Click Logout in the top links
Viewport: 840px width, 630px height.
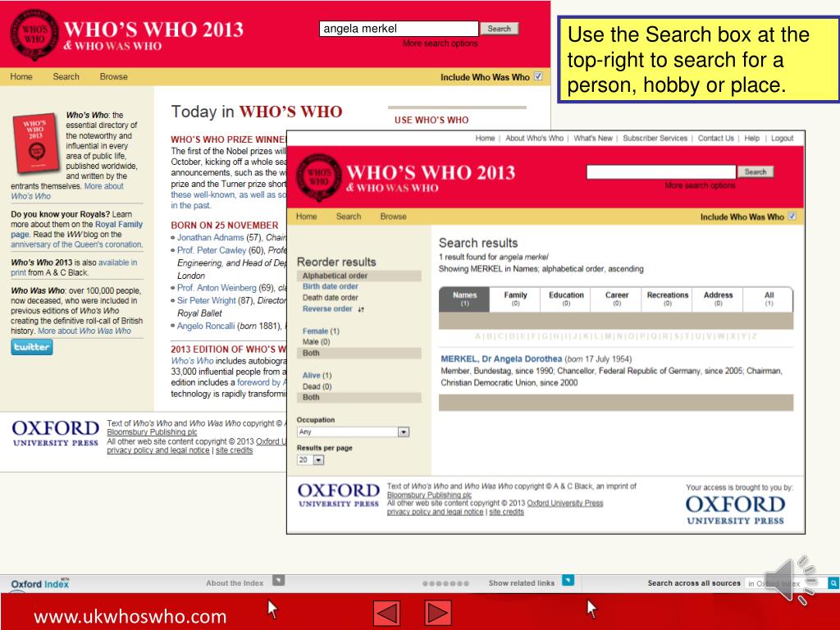point(782,138)
